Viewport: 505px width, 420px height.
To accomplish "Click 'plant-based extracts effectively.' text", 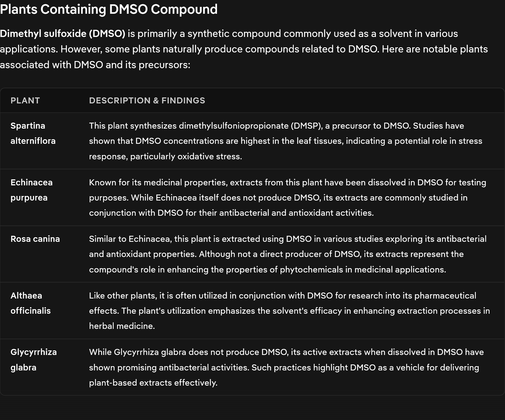I will [153, 383].
